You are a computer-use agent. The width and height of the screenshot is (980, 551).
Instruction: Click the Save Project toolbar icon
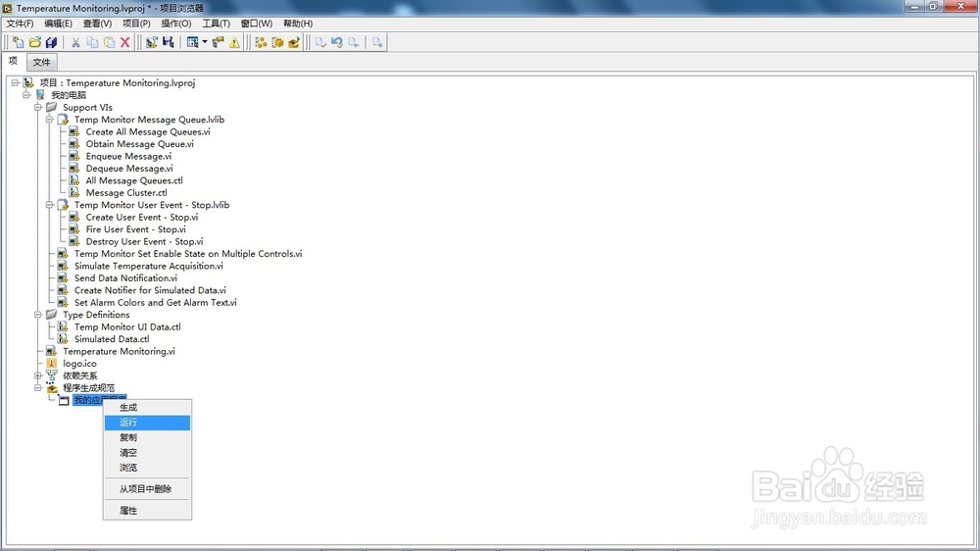pyautogui.click(x=169, y=42)
